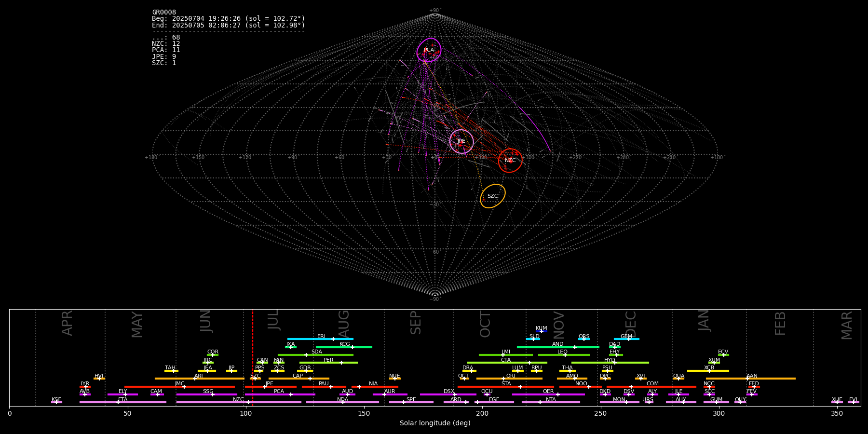868x434 pixels.
Task: Click the LYR shower label
Action: (85, 384)
